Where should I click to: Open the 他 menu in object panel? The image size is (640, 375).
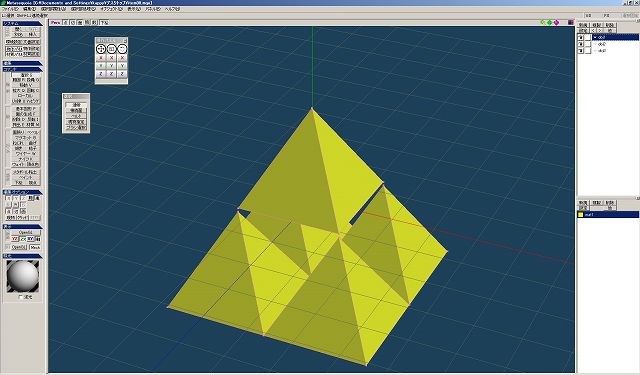click(610, 31)
